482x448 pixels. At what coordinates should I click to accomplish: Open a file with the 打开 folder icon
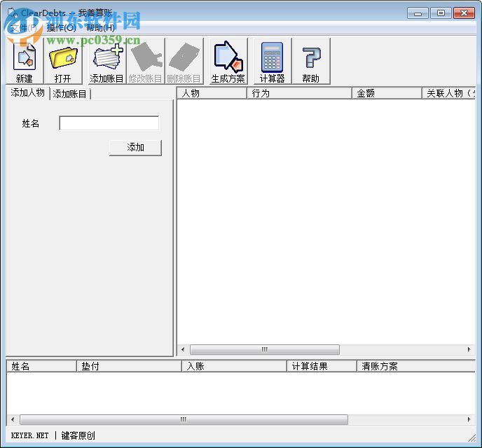63,61
